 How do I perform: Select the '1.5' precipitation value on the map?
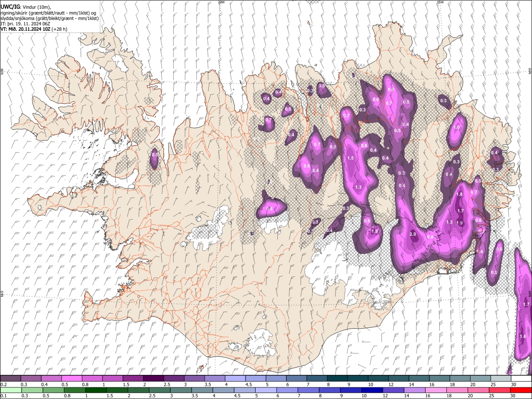[x=350, y=158]
